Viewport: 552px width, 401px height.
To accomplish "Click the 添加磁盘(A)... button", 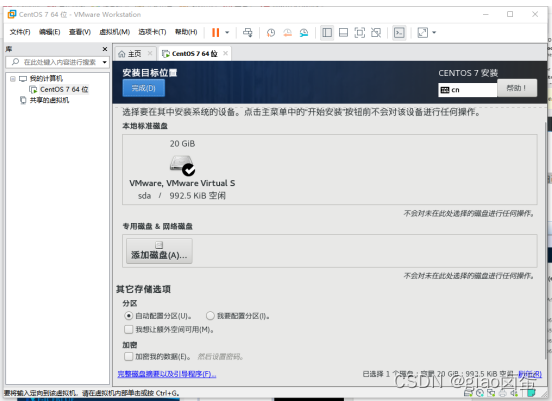I will [x=159, y=251].
